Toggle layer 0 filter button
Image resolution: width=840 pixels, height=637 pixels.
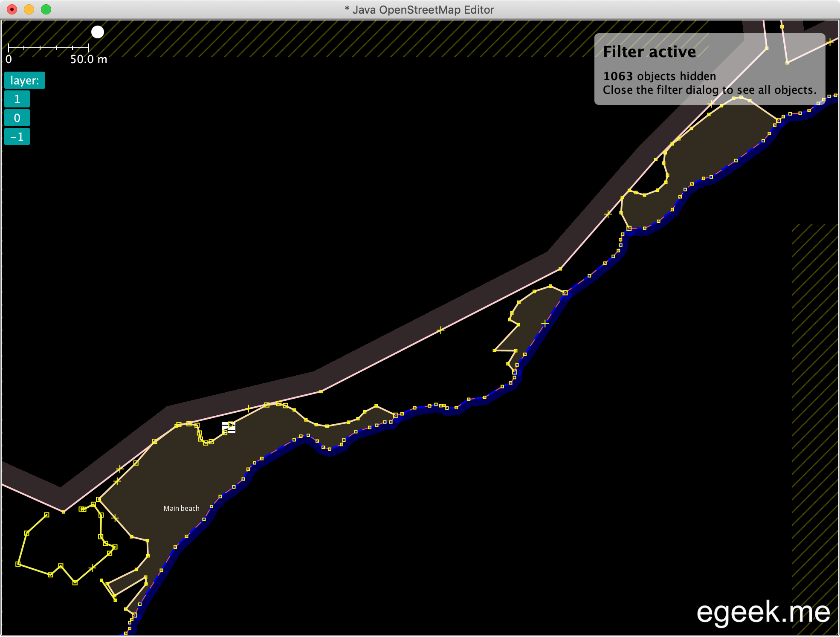[17, 118]
